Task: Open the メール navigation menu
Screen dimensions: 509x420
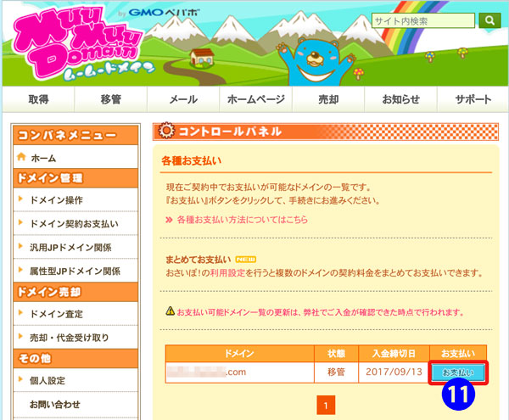Action: pos(183,99)
